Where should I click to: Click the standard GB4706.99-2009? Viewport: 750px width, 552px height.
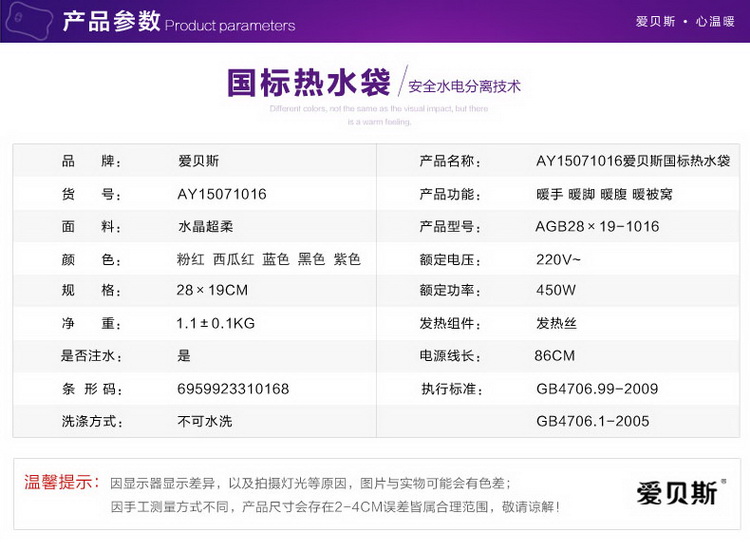coord(597,389)
